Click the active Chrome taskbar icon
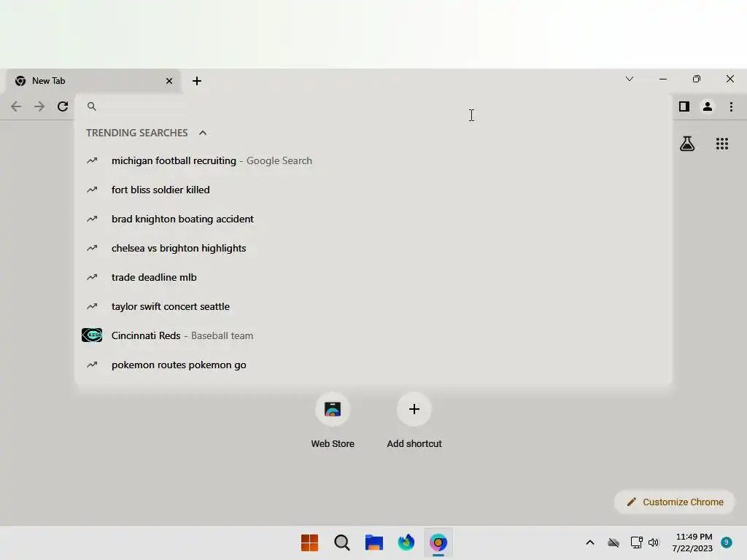 pyautogui.click(x=438, y=542)
